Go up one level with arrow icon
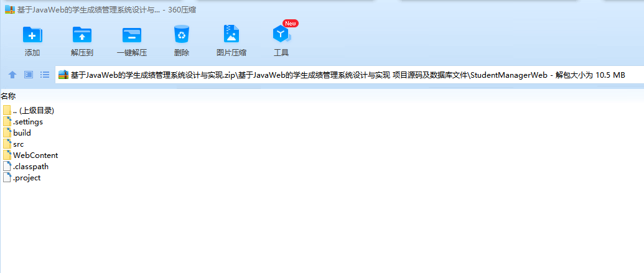Screen dimensions: 644x273 (x=12, y=75)
